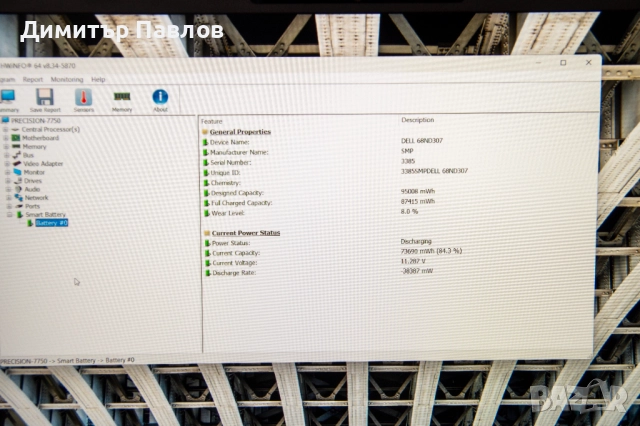The image size is (640, 426).
Task: Select Motherboard in the tree
Action: [x=40, y=138]
